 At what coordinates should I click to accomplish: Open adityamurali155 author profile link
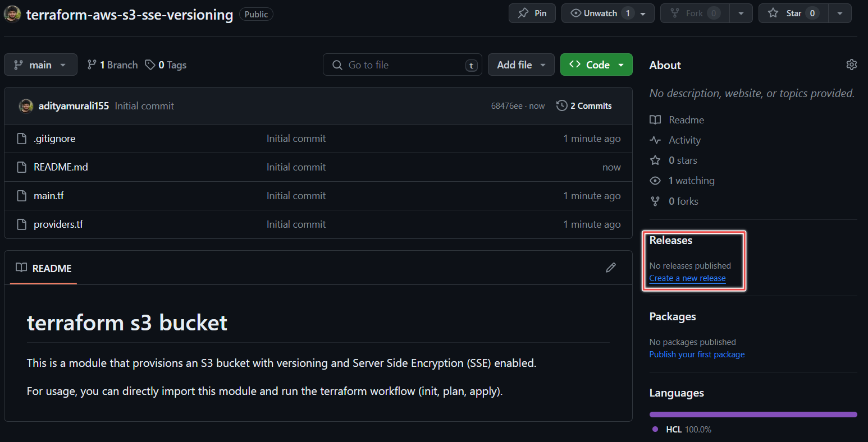coord(74,106)
